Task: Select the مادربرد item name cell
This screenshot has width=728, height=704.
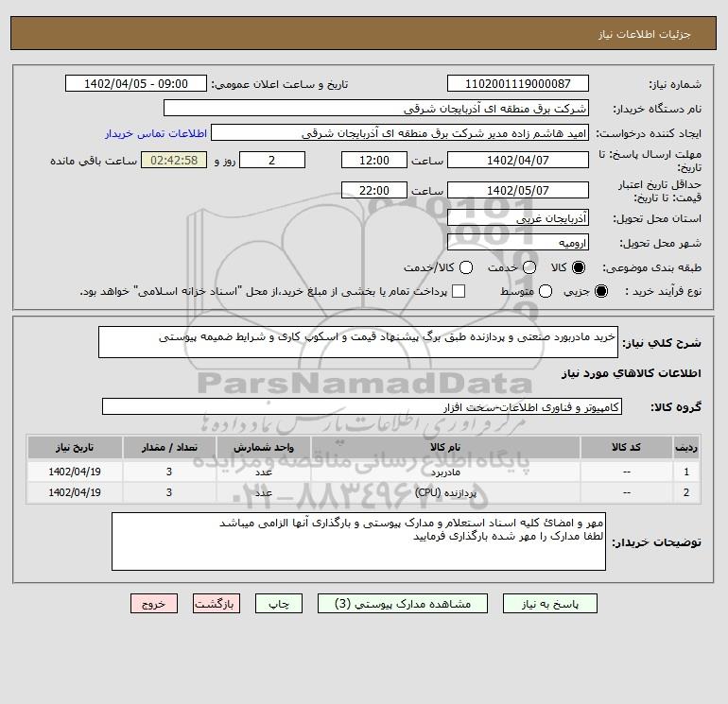Action: click(x=445, y=472)
